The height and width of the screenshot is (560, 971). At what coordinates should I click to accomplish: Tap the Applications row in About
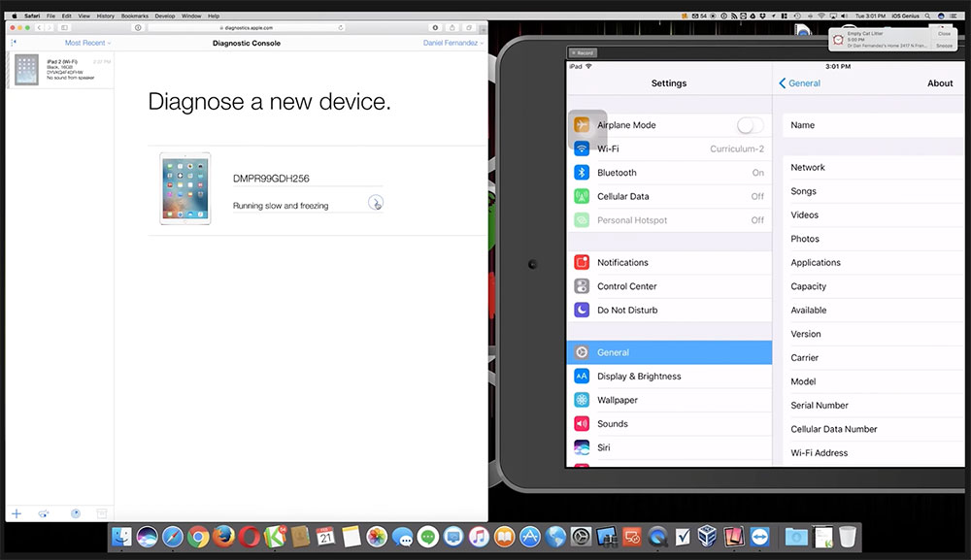coord(874,262)
